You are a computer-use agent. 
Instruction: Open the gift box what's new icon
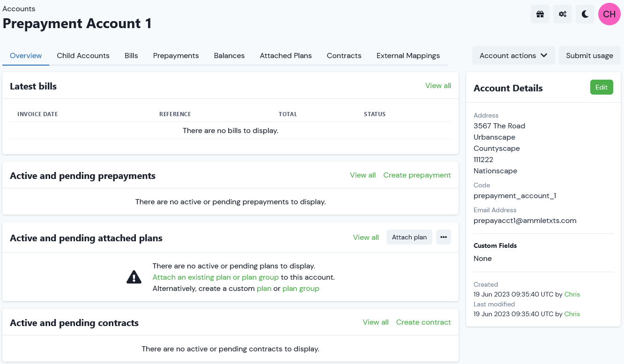(540, 14)
